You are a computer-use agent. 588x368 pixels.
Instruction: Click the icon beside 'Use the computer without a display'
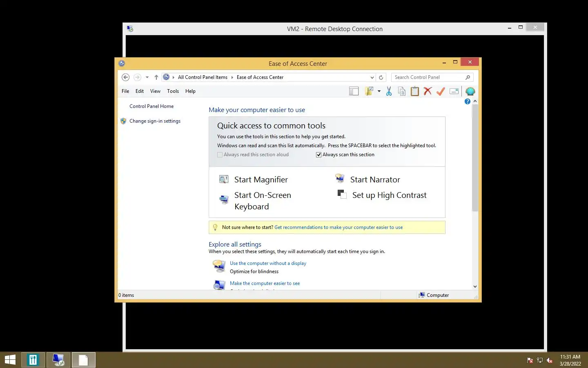click(219, 266)
